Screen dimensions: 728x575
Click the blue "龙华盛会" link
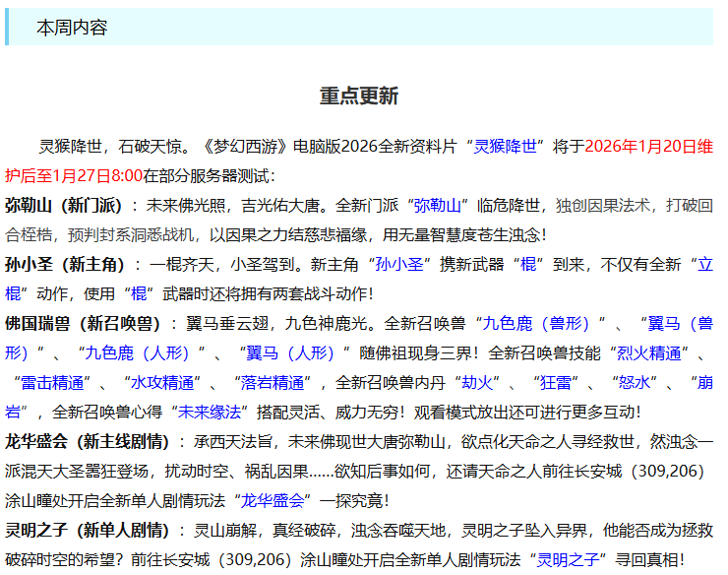(x=273, y=501)
